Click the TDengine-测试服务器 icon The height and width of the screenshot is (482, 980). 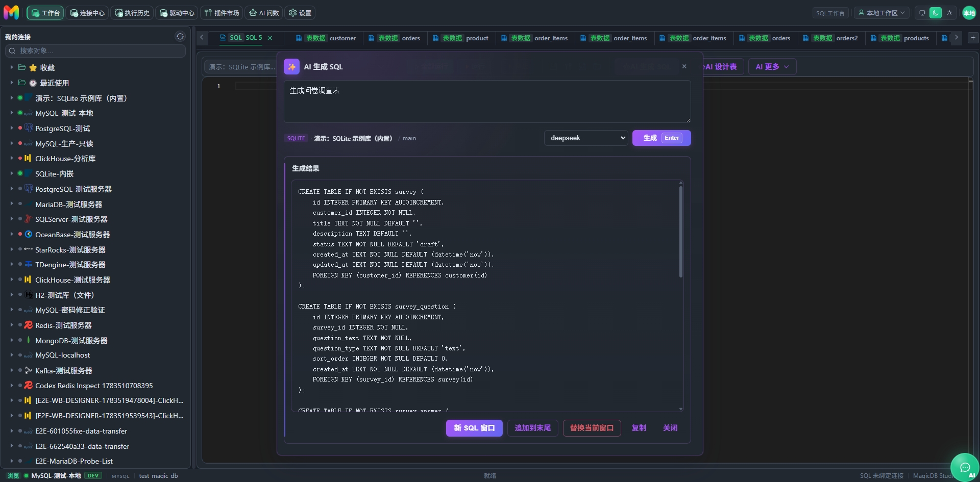pos(29,264)
